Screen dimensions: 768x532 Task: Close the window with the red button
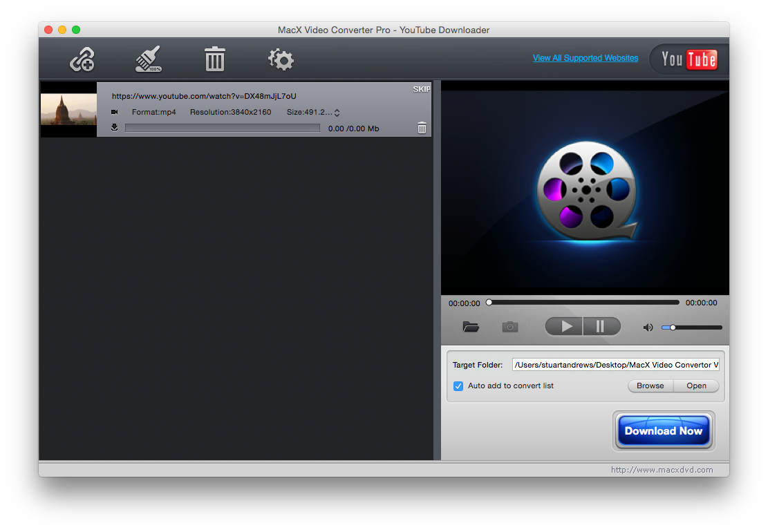(x=48, y=30)
